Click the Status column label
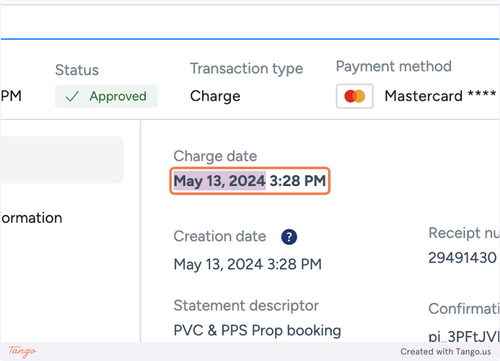Screen dimensions: 500x361 coord(77,70)
